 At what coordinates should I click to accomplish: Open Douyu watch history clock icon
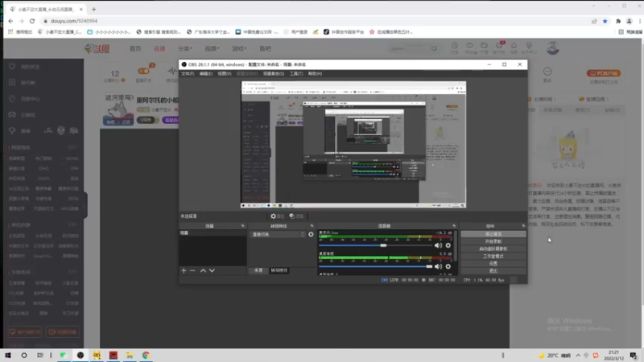click(455, 46)
